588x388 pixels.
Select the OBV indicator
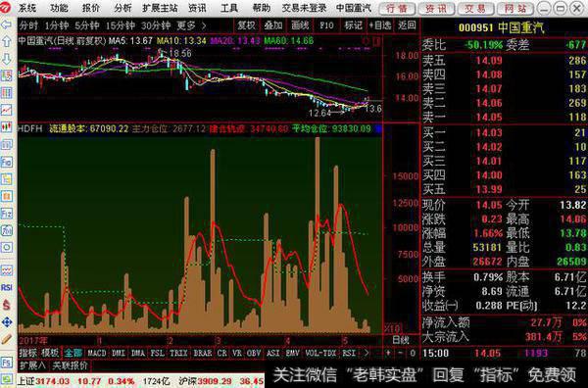click(254, 353)
